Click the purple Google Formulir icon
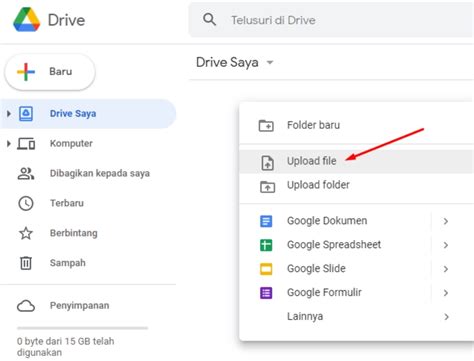 pos(266,293)
